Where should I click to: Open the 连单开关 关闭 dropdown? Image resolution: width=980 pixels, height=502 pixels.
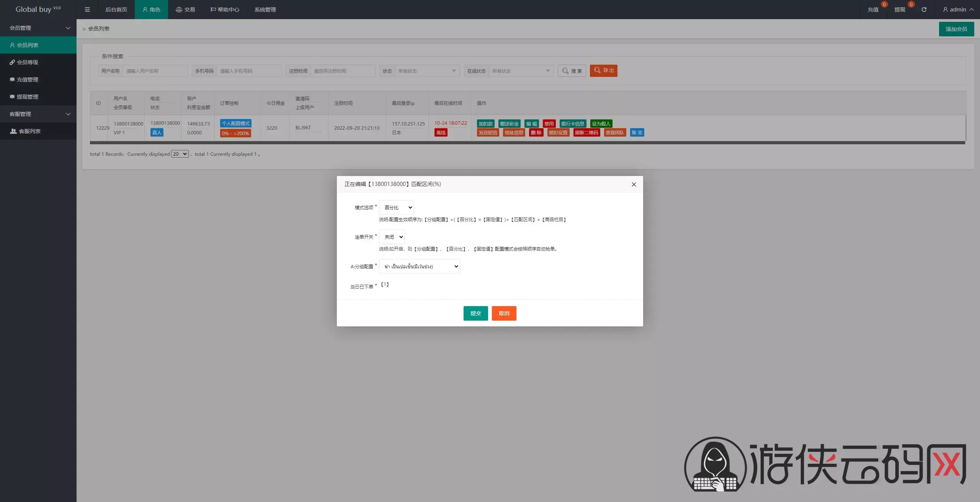(392, 237)
